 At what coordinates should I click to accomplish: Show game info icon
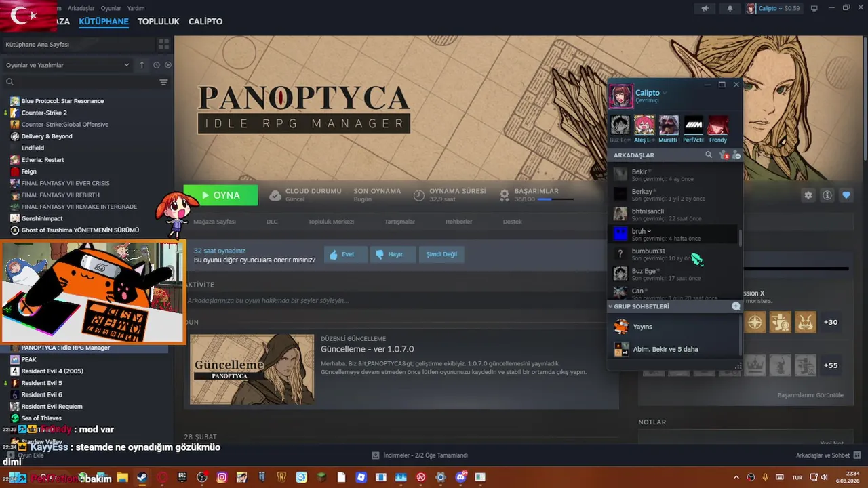[x=827, y=195]
